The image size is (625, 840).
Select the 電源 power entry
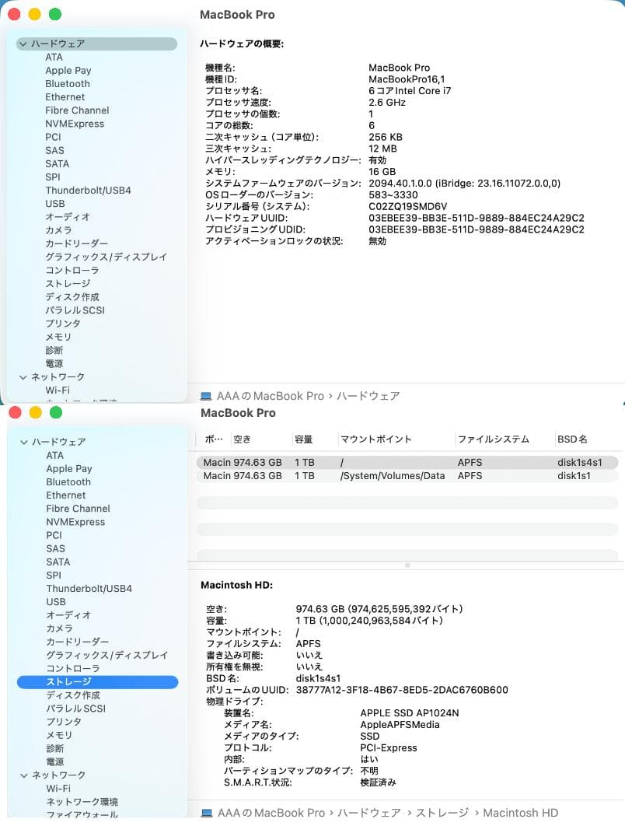(54, 363)
